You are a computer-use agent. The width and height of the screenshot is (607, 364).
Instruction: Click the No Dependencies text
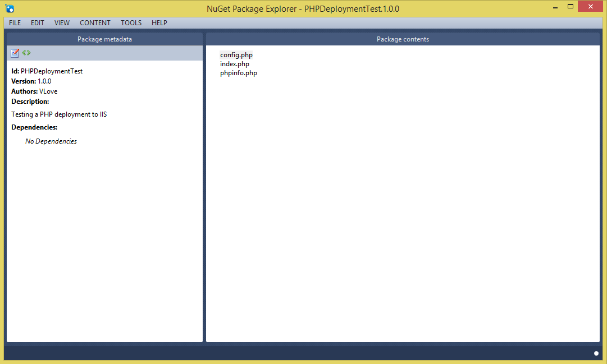(51, 141)
